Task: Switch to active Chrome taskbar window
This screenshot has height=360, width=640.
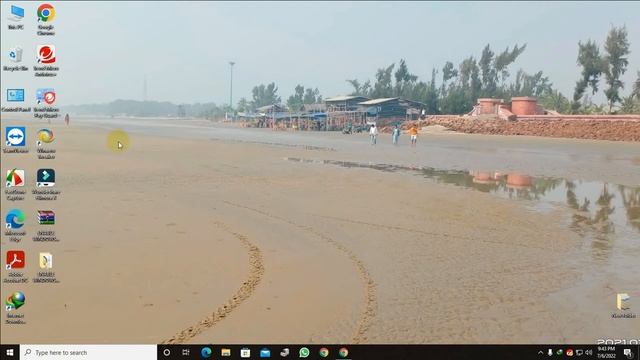Action: (x=343, y=352)
